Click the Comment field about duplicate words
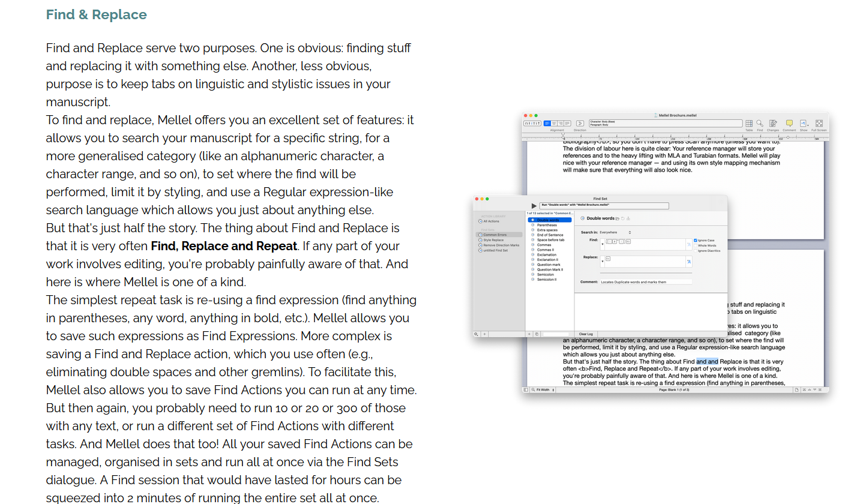 coord(646,282)
